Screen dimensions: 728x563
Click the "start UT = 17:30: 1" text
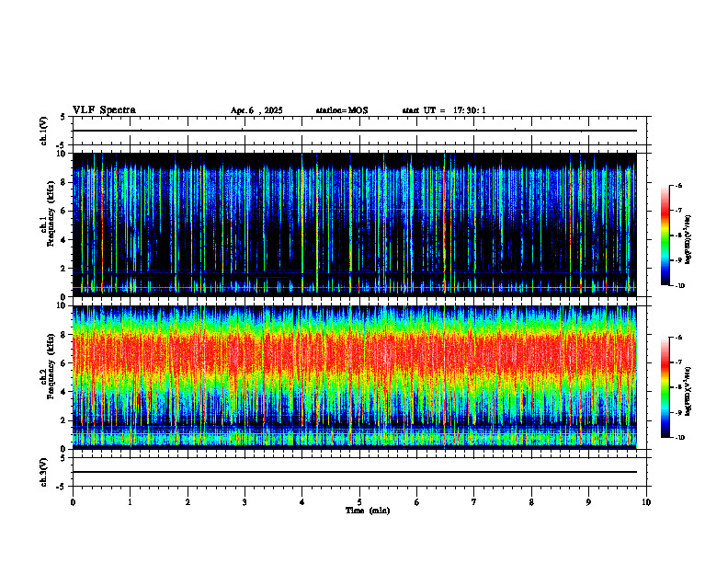(x=444, y=110)
